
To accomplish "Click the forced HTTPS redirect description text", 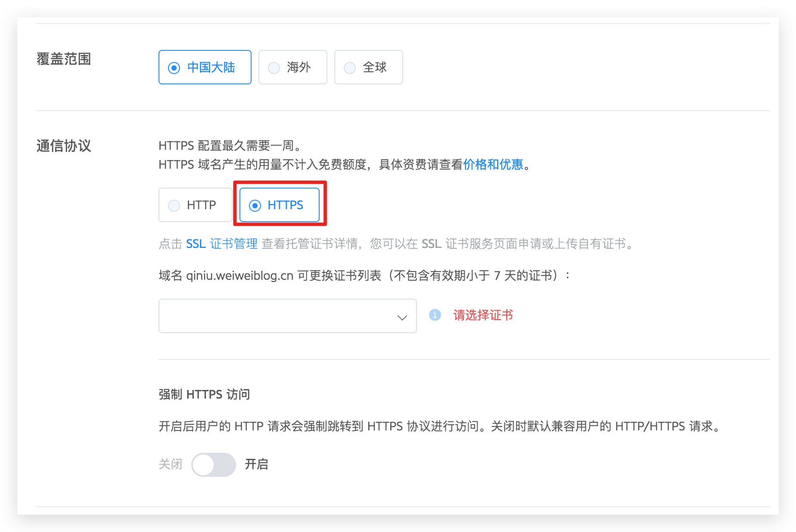I will click(439, 426).
